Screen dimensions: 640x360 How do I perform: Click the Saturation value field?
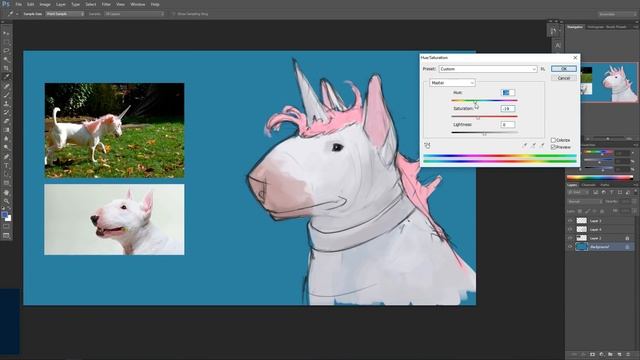tap(508, 109)
